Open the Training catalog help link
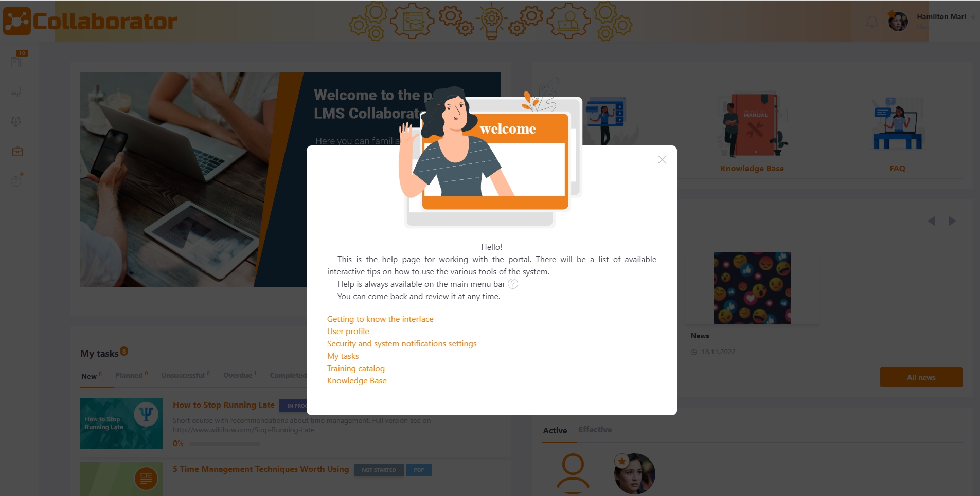 356,369
